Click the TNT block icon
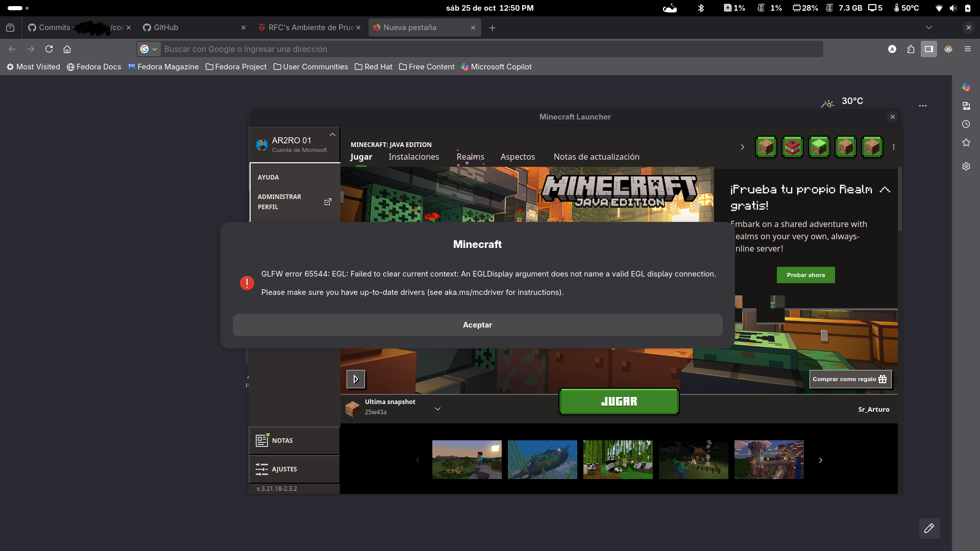This screenshot has height=551, width=980. [792, 147]
